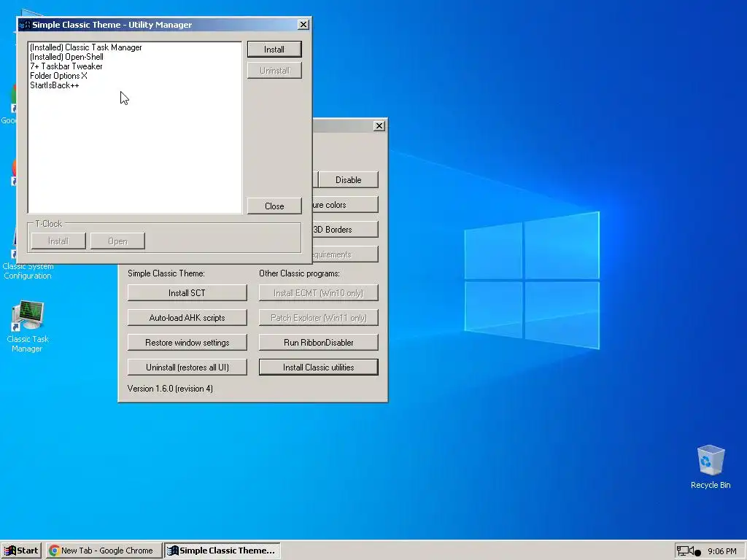Click the 'Version 1.6.0 (revision 4)' text

pyautogui.click(x=170, y=389)
